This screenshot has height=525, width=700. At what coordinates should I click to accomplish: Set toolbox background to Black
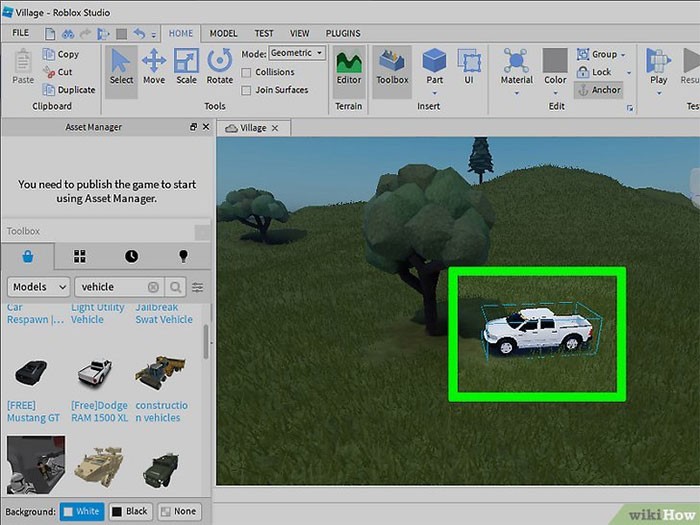point(129,511)
